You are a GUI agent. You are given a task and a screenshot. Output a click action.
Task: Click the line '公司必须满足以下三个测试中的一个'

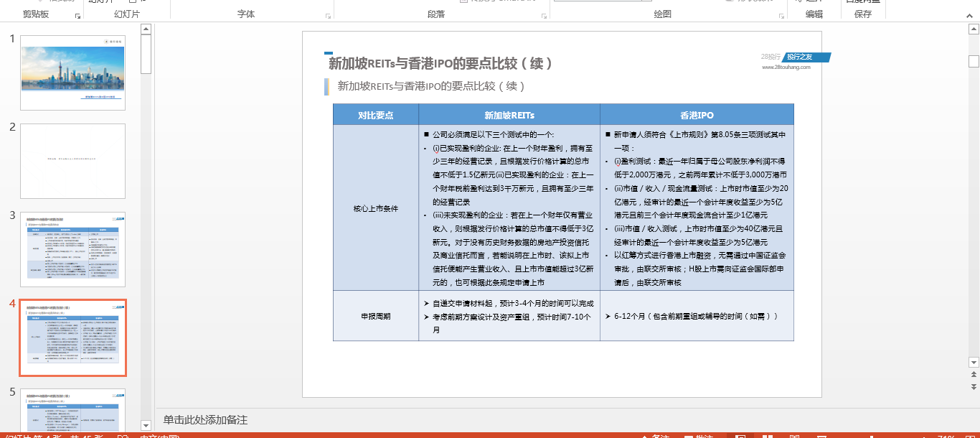point(493,134)
